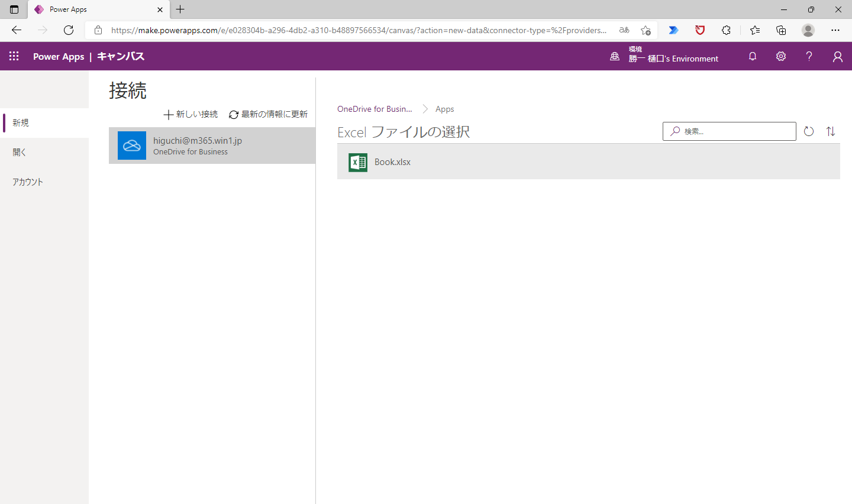
Task: Select the higuchi@m365.win1.jp connection
Action: tap(212, 146)
